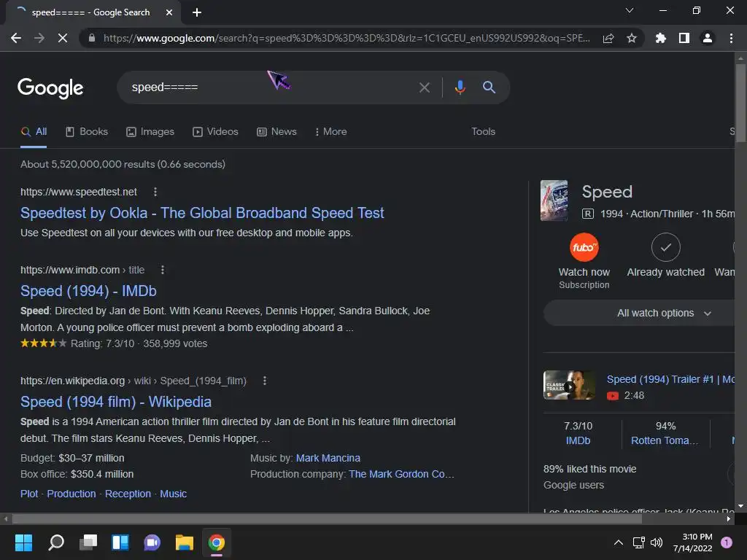Follow The Mark Gordon Co link
Image resolution: width=747 pixels, height=560 pixels.
[401, 474]
